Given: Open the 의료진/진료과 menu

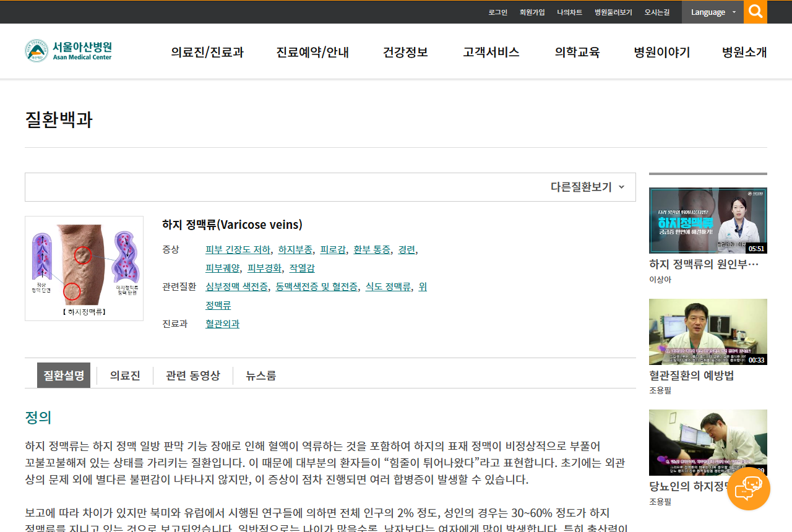Looking at the screenshot, I should (207, 52).
